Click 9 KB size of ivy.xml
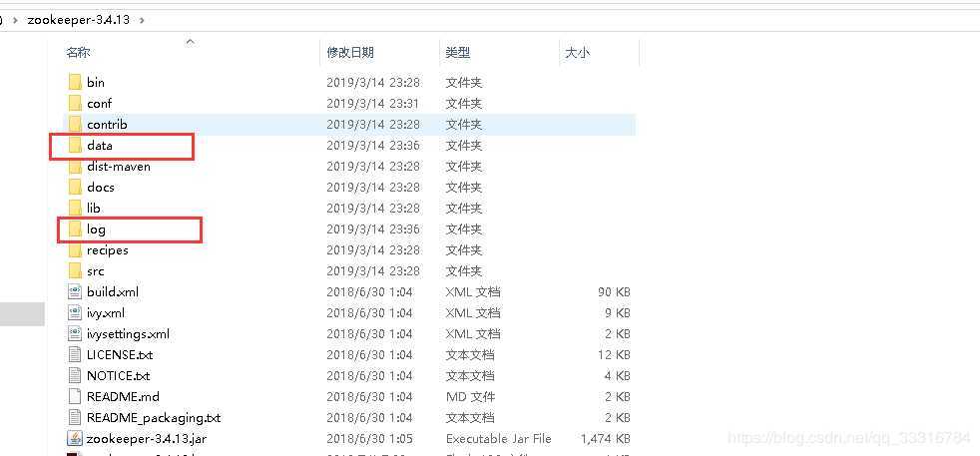The width and height of the screenshot is (980, 456). click(x=617, y=312)
